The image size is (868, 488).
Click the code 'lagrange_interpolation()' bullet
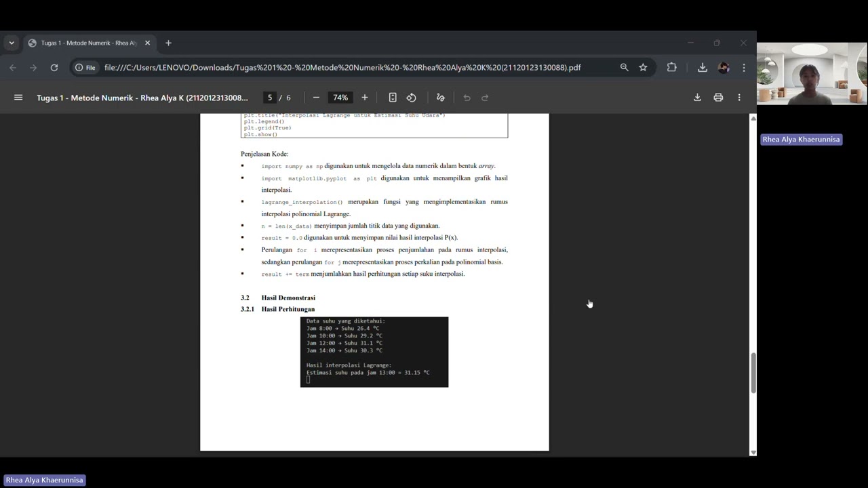coord(384,207)
